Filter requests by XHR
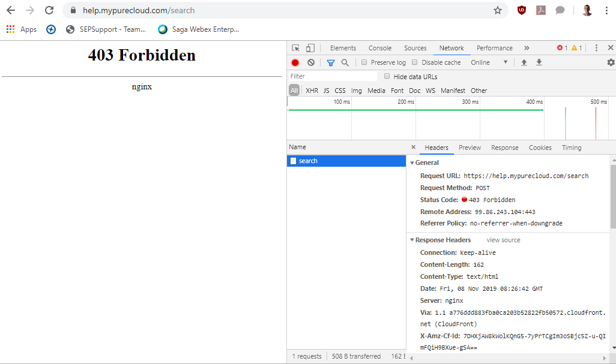Viewport: 616px width, 364px height. 312,91
